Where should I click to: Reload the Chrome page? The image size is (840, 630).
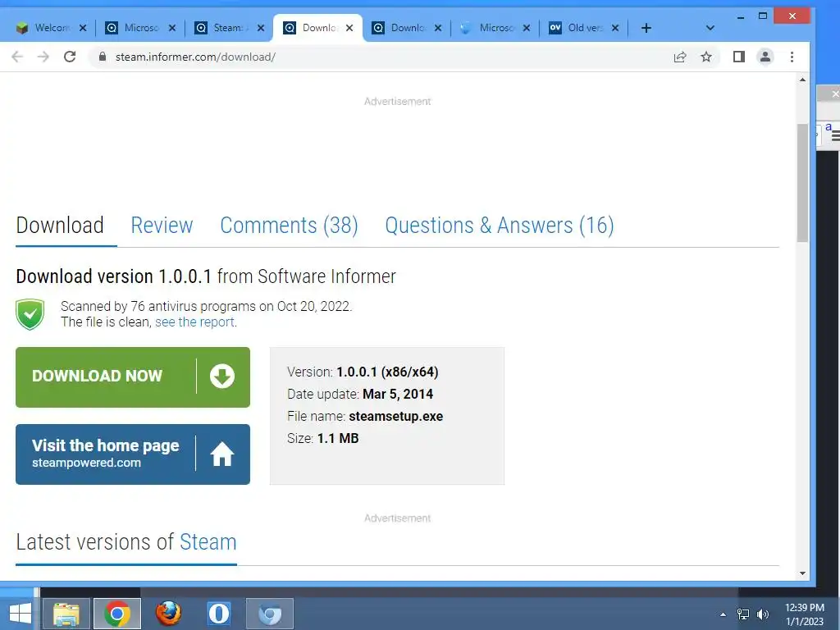[70, 57]
